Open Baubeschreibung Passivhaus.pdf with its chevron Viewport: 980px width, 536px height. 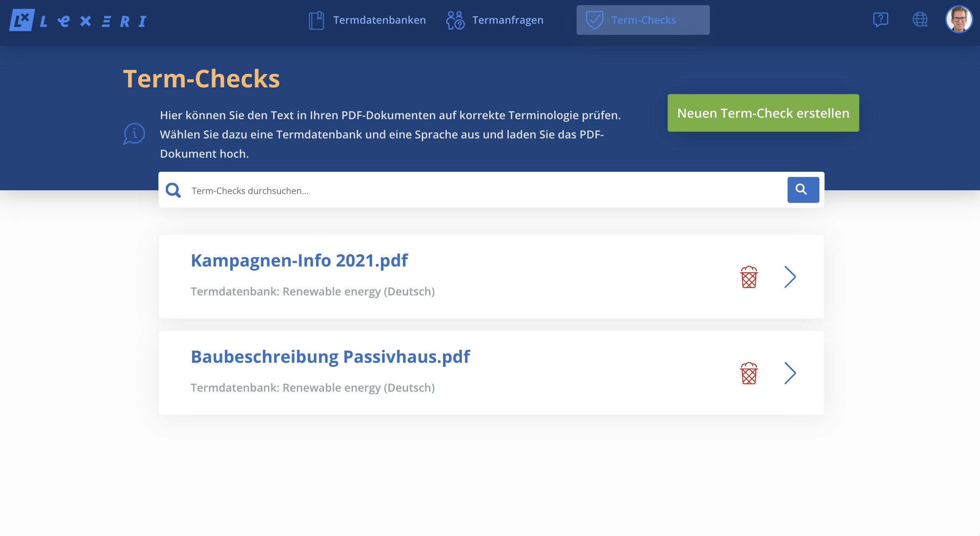[790, 373]
